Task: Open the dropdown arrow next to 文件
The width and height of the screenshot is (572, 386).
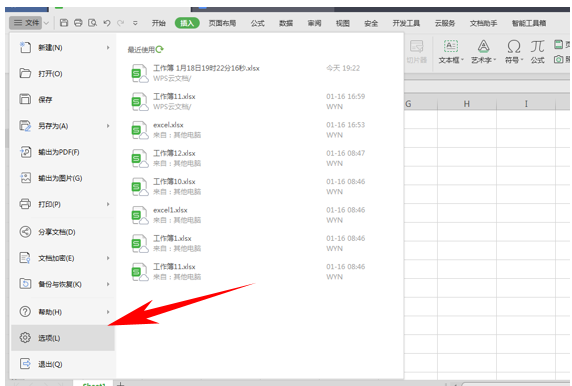Action: click(47, 23)
